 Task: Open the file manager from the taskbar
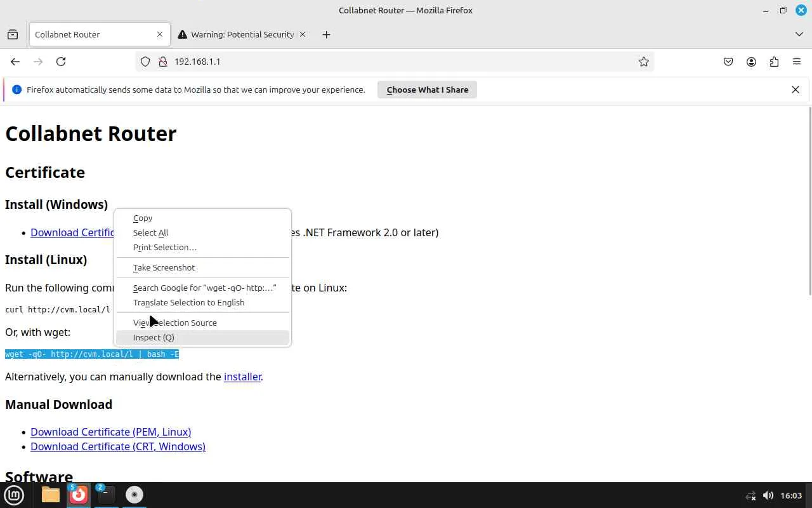click(x=51, y=495)
